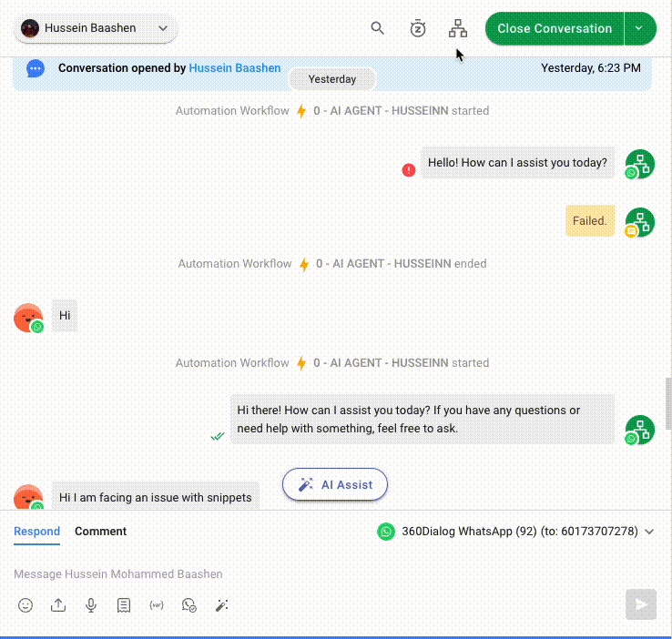Click the upload attachment icon
This screenshot has width=672, height=639.
point(58,604)
